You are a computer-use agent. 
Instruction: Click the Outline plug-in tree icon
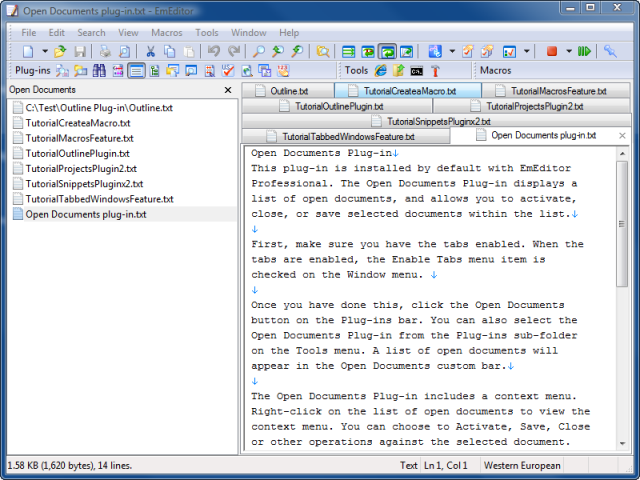click(154, 71)
